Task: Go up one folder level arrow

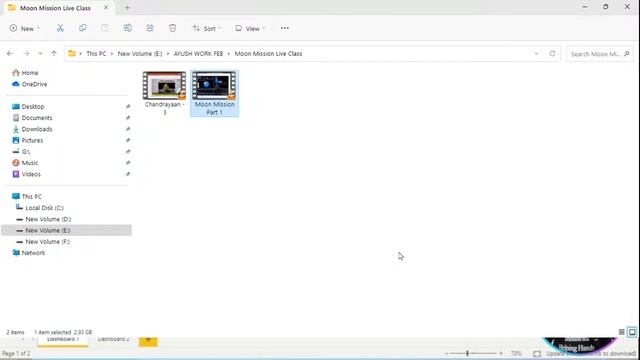Action: pos(54,53)
